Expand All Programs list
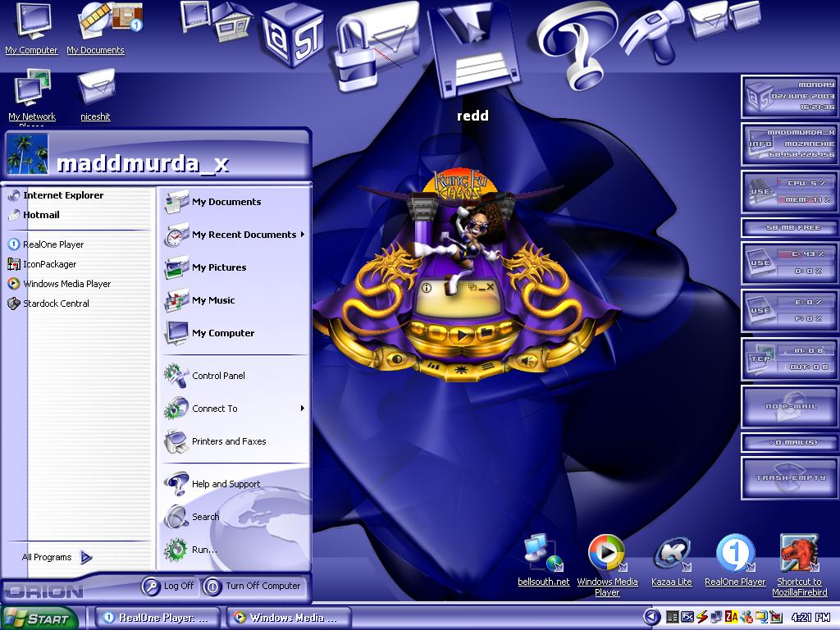This screenshot has width=840, height=630. click(57, 557)
